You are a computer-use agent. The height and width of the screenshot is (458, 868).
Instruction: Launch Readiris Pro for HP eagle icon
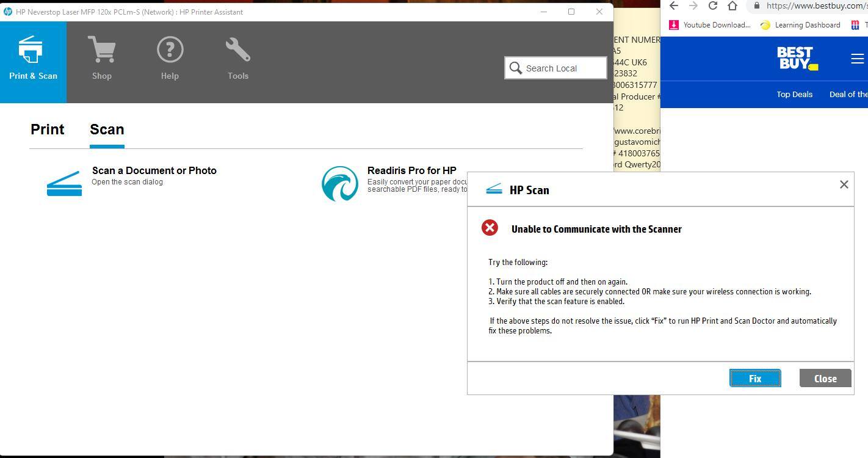(x=340, y=183)
